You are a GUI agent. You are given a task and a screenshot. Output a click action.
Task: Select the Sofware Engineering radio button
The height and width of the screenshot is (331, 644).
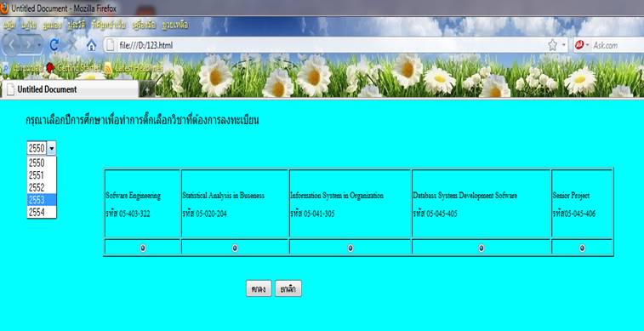click(x=143, y=248)
